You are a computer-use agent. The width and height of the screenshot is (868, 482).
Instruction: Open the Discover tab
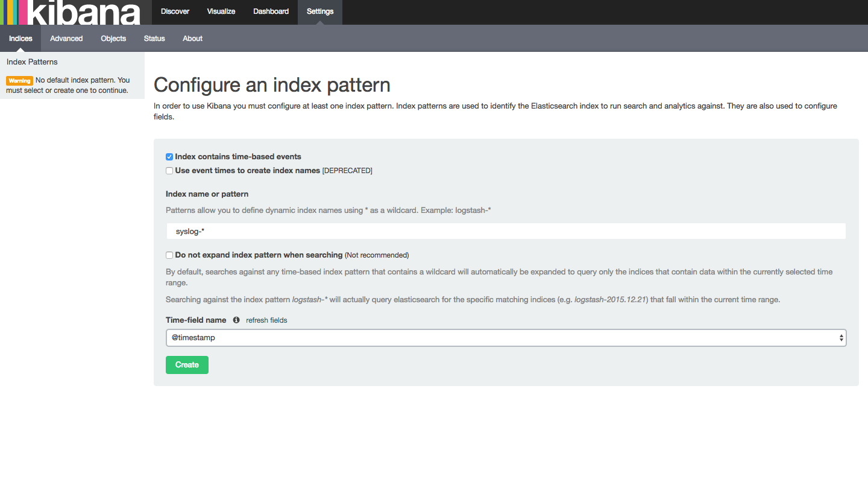[x=175, y=12]
